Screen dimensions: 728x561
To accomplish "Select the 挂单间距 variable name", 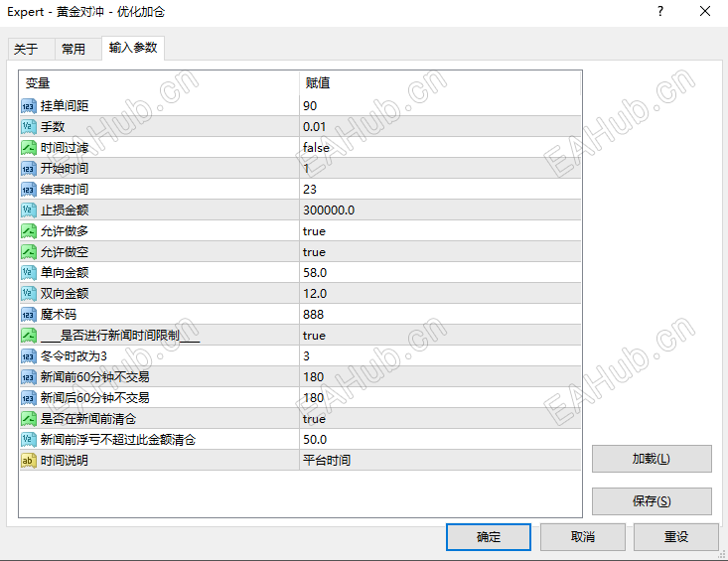I will pos(65,106).
